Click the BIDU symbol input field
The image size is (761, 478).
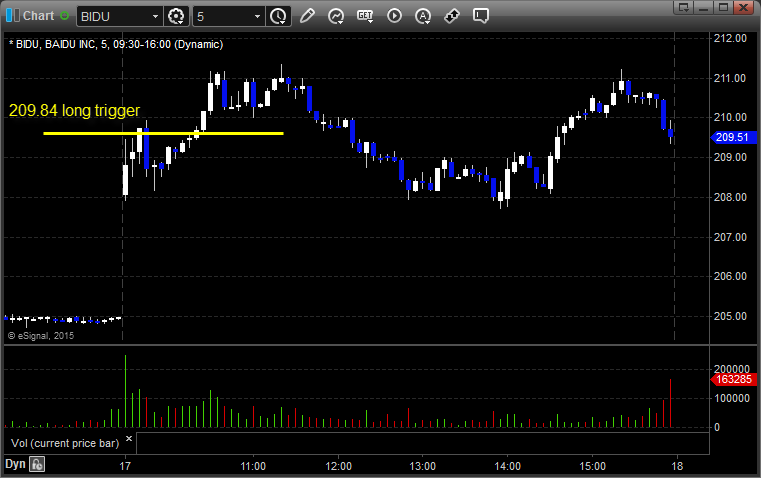coord(114,16)
